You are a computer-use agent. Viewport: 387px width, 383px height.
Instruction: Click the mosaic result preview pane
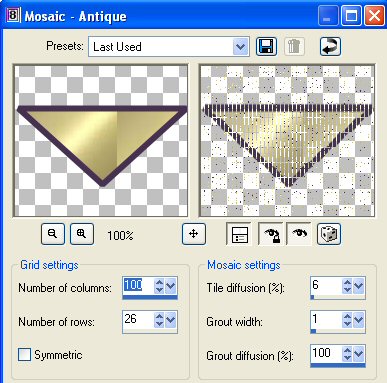(x=287, y=140)
